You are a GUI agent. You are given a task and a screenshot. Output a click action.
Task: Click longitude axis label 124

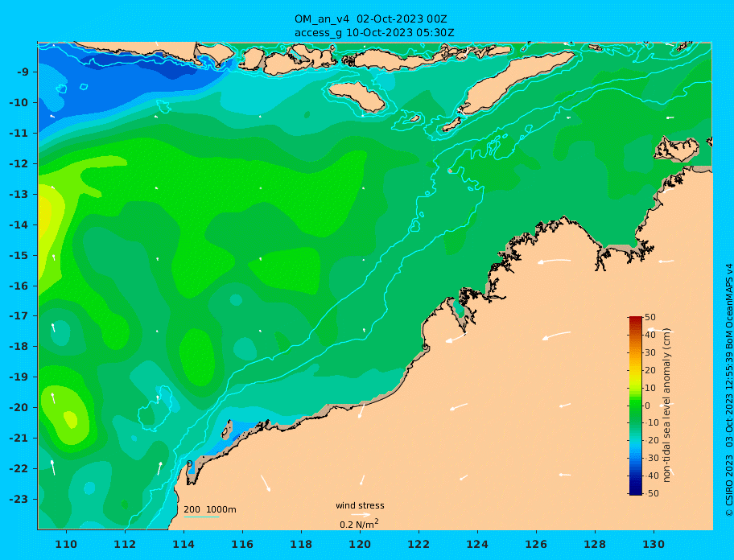477,545
